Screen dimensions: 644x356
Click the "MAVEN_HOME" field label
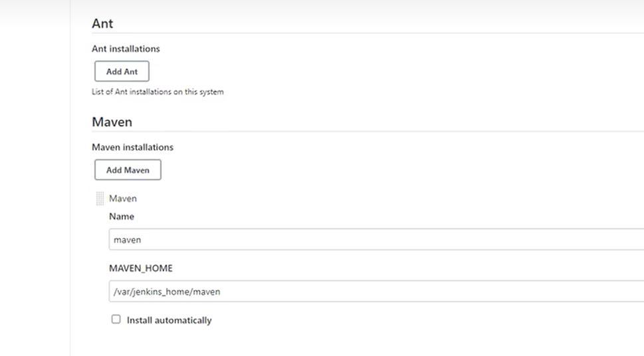tap(140, 268)
